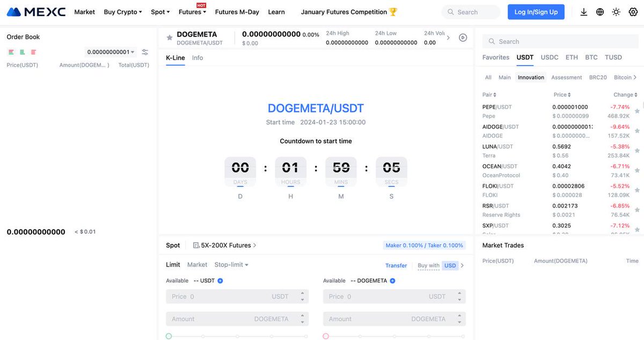Expand the 5X-200X Futures link arrow
Image resolution: width=644 pixels, height=340 pixels.
coord(254,245)
